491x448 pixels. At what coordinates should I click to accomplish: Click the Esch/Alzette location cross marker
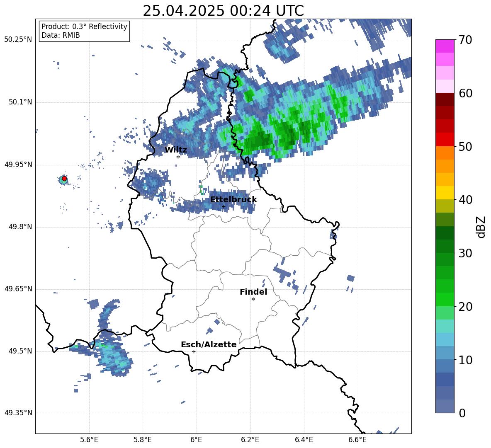(194, 351)
